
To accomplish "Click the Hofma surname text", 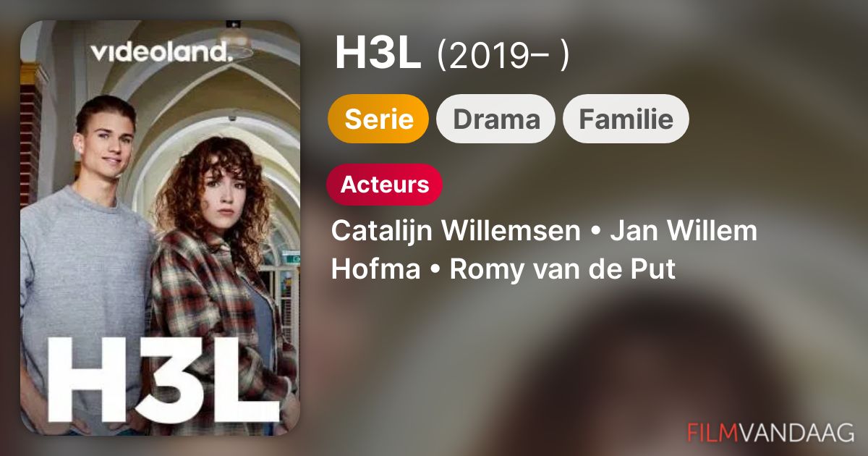I will [x=375, y=269].
